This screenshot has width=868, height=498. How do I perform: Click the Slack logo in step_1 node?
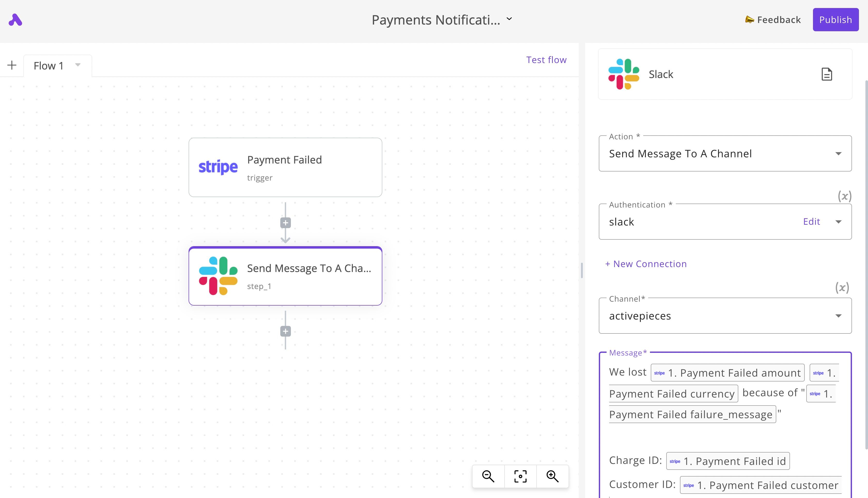pyautogui.click(x=218, y=276)
